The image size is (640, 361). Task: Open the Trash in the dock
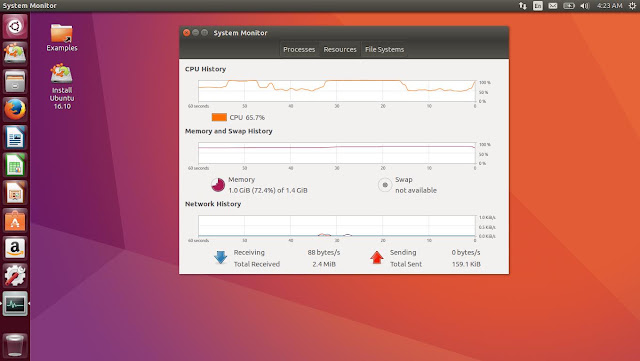coord(15,345)
